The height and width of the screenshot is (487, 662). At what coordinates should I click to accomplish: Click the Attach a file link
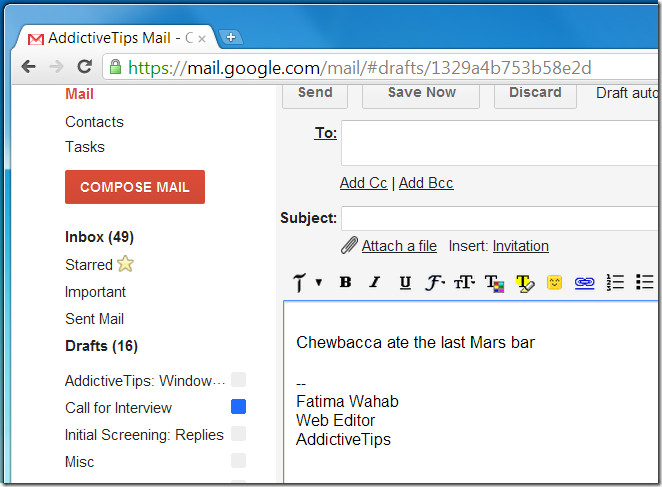399,246
